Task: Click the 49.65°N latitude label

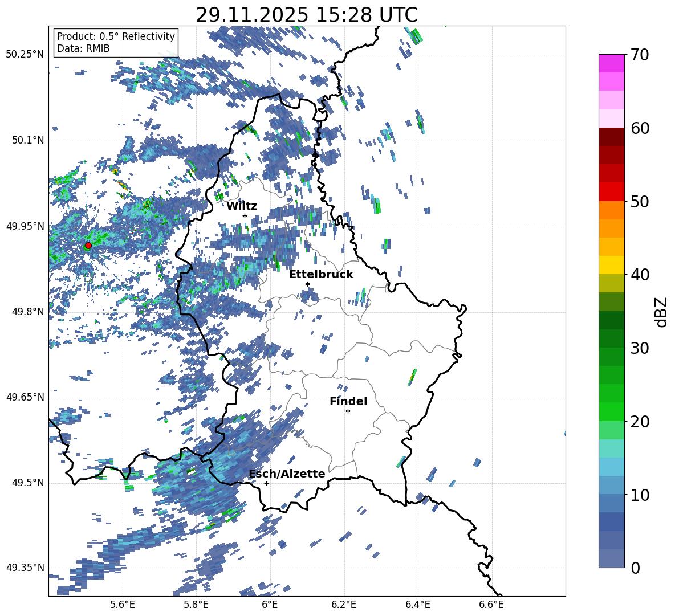Action: pos(25,397)
